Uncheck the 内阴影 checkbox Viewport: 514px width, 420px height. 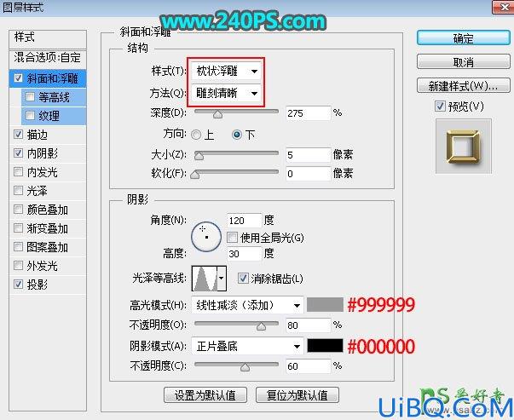point(19,152)
